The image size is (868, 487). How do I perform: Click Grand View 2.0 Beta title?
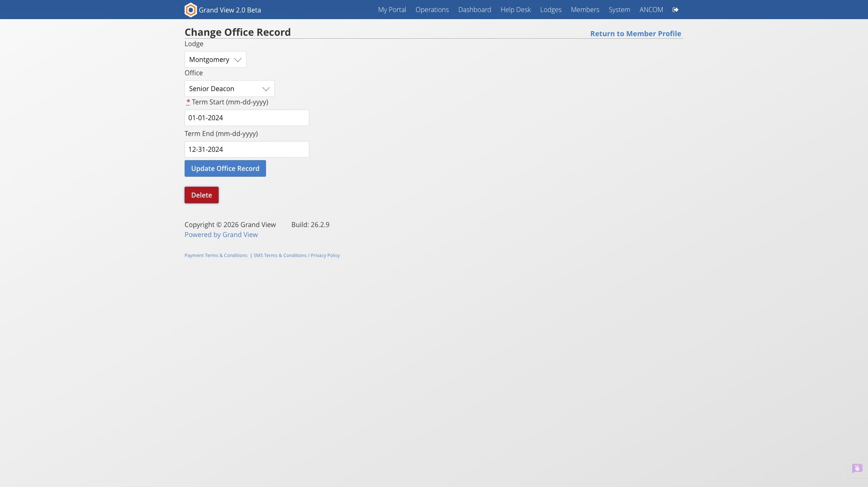[x=230, y=10]
